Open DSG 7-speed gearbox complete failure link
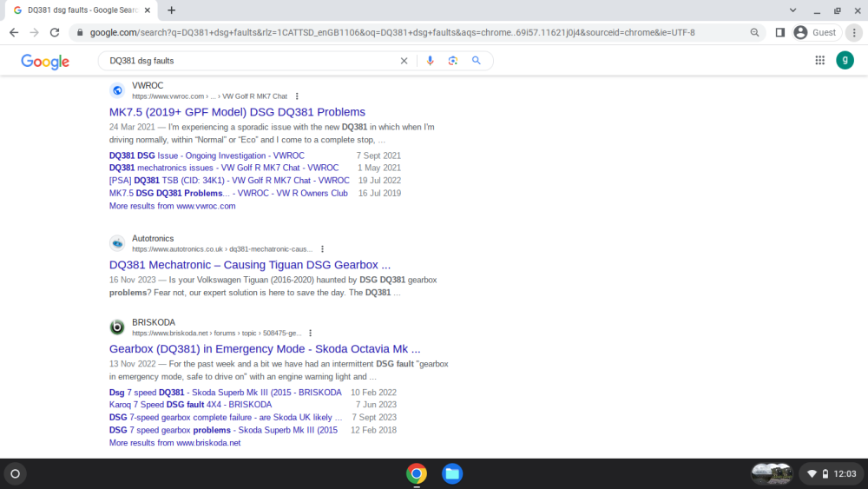The image size is (868, 489). pos(226,418)
